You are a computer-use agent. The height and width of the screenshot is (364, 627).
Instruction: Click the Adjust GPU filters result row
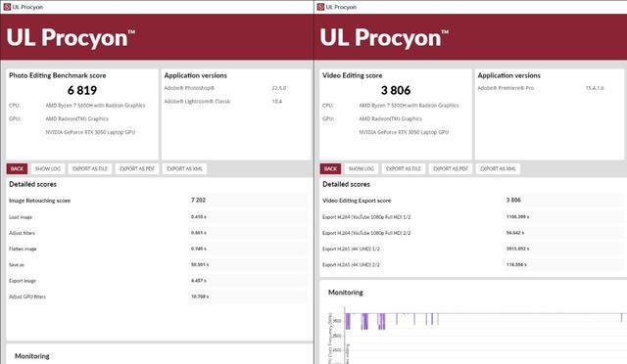coord(158,296)
